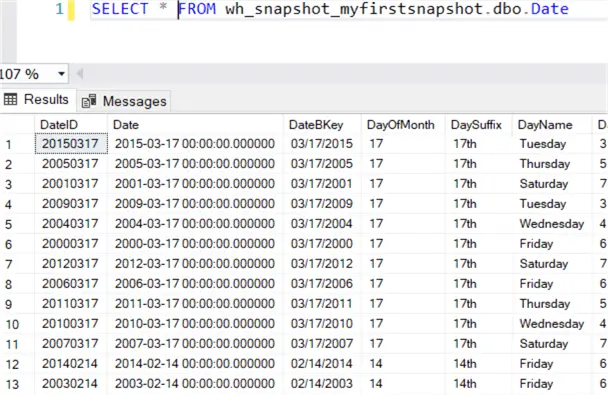The image size is (608, 395).
Task: Select cell 20150317 in DateID column
Action: pyautogui.click(x=71, y=144)
